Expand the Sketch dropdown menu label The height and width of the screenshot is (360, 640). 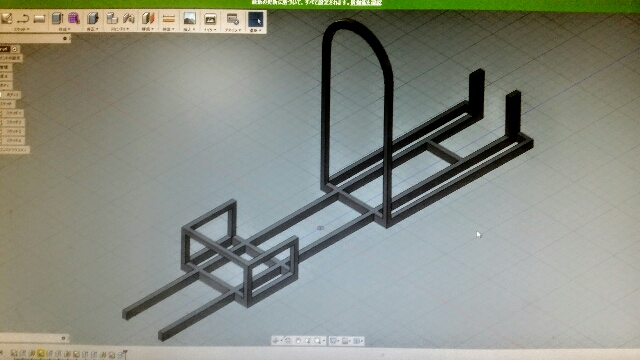click(21, 29)
